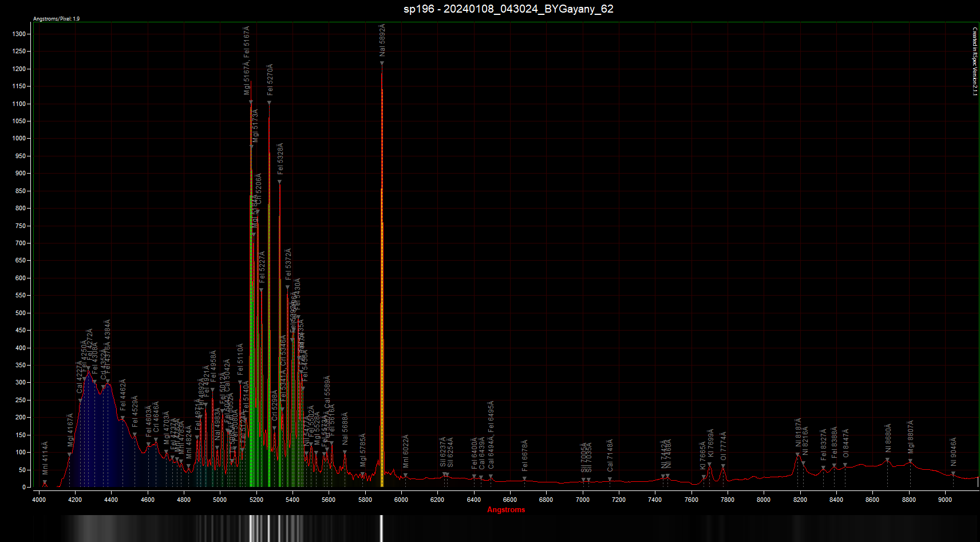
Task: Select the 'KI 7699Å' line label
Action: [711, 443]
